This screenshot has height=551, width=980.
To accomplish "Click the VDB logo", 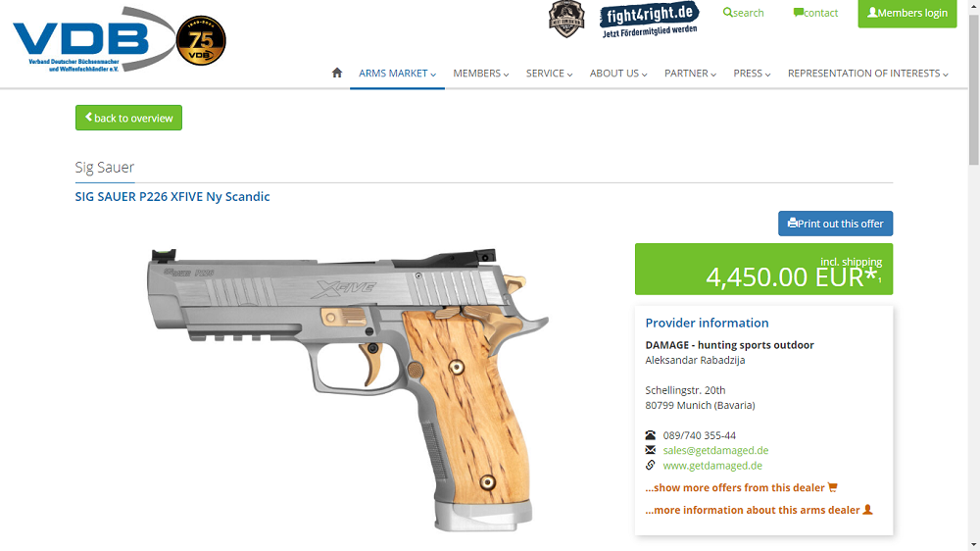I will point(94,40).
